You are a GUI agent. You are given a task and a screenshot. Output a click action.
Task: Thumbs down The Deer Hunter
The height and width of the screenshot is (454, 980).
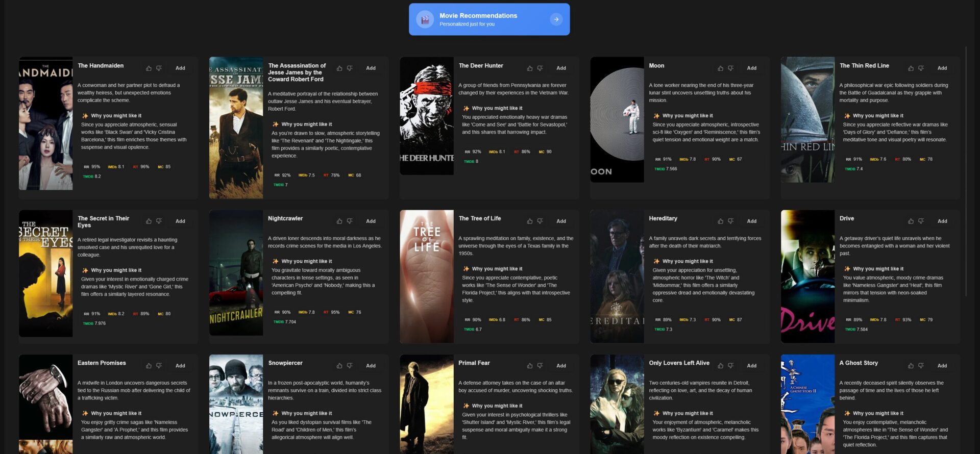coord(540,68)
